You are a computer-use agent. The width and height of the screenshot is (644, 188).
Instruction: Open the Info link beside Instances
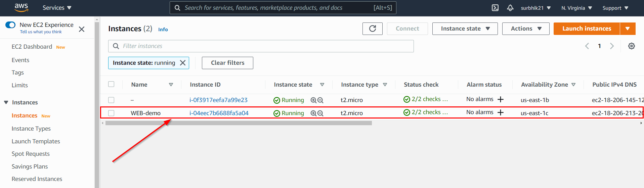pyautogui.click(x=163, y=30)
